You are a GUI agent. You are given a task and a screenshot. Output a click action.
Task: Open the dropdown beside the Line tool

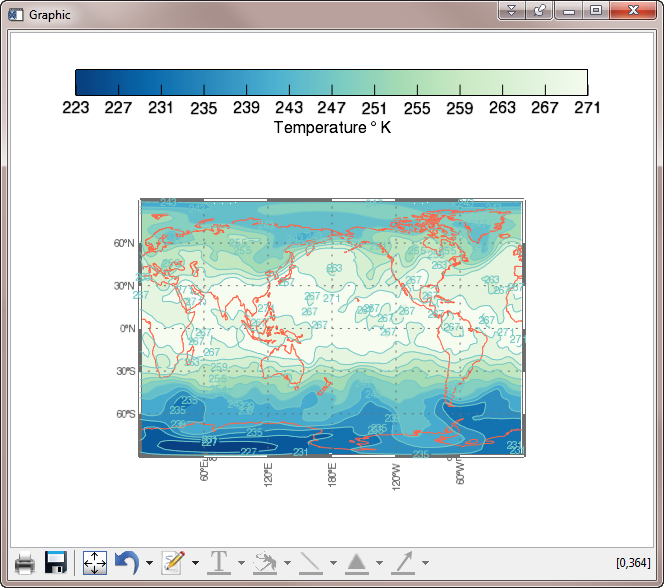[x=333, y=563]
